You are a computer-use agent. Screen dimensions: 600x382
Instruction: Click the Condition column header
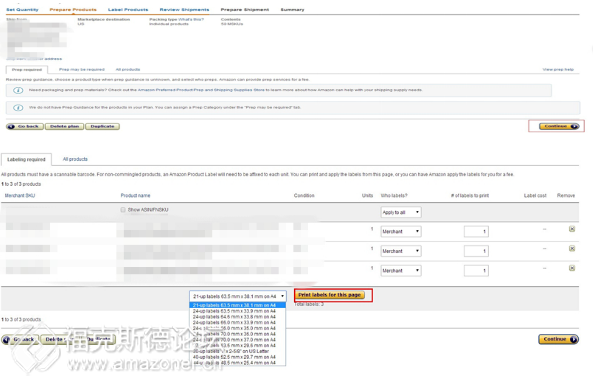(x=304, y=196)
